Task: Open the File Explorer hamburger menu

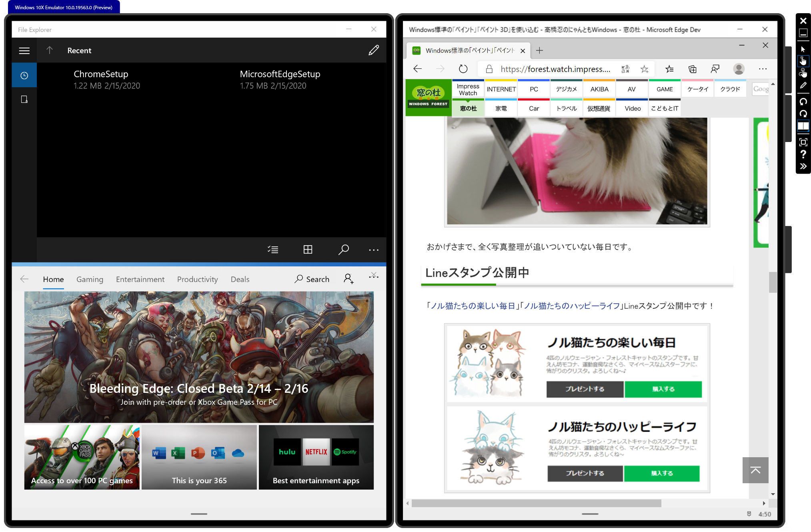Action: (x=24, y=51)
